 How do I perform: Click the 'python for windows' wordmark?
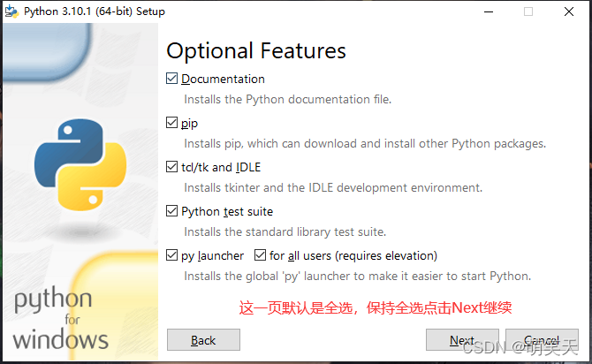[x=61, y=319]
